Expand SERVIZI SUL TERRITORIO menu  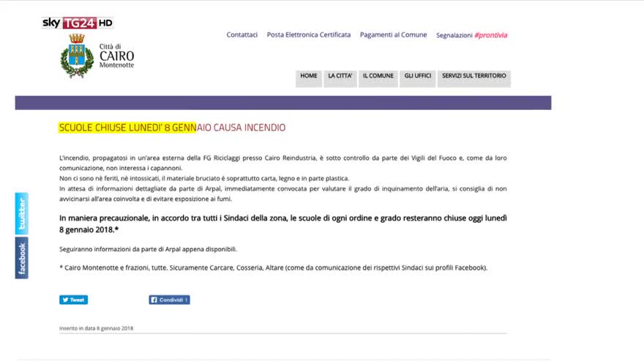[x=473, y=76]
